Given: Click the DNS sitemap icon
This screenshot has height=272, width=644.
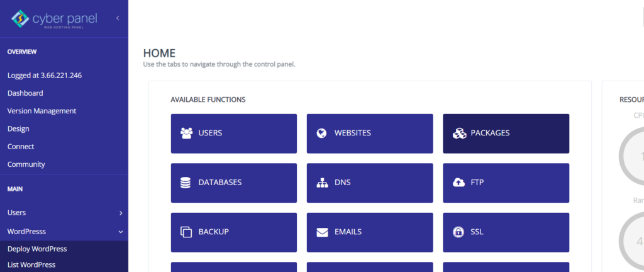Looking at the screenshot, I should click(322, 183).
